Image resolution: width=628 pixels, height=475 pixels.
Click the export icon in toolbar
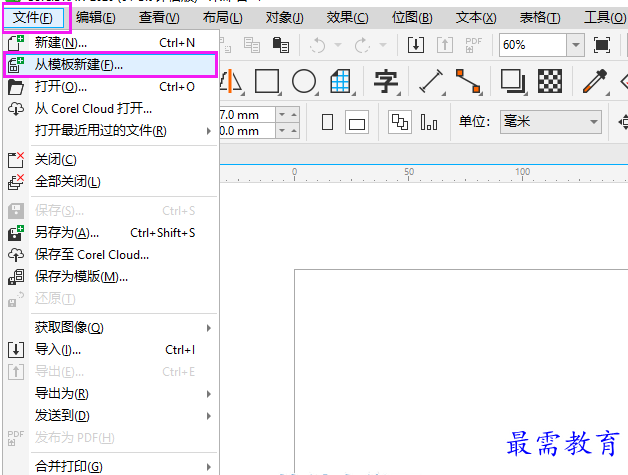point(445,45)
